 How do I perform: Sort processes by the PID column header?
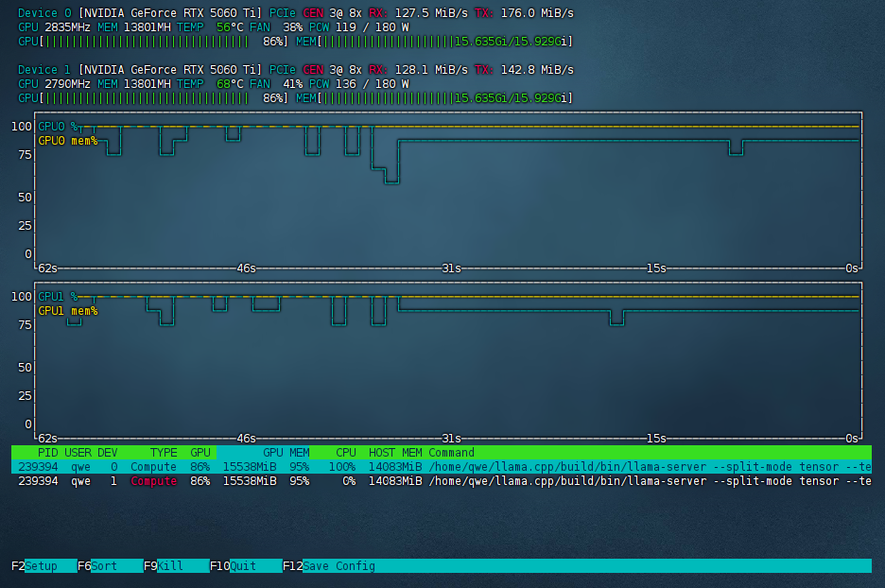pos(47,453)
